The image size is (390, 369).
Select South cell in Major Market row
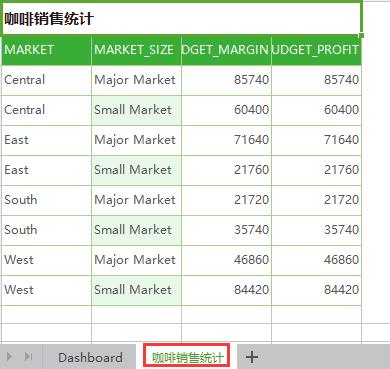tap(47, 200)
